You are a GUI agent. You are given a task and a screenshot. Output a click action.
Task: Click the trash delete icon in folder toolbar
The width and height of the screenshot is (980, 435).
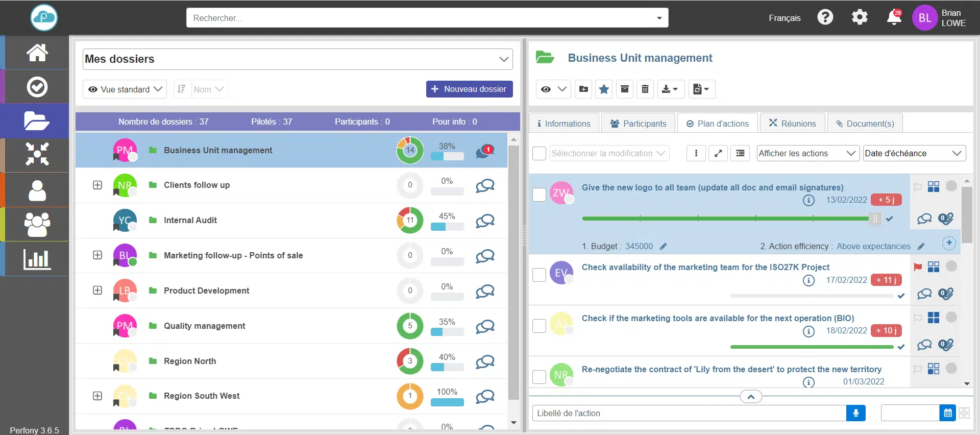[x=645, y=89]
